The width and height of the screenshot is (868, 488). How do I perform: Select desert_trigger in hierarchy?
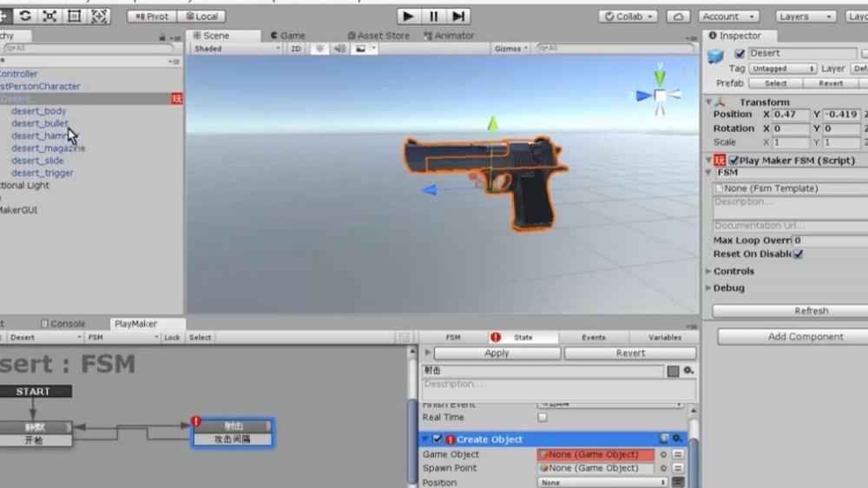42,172
